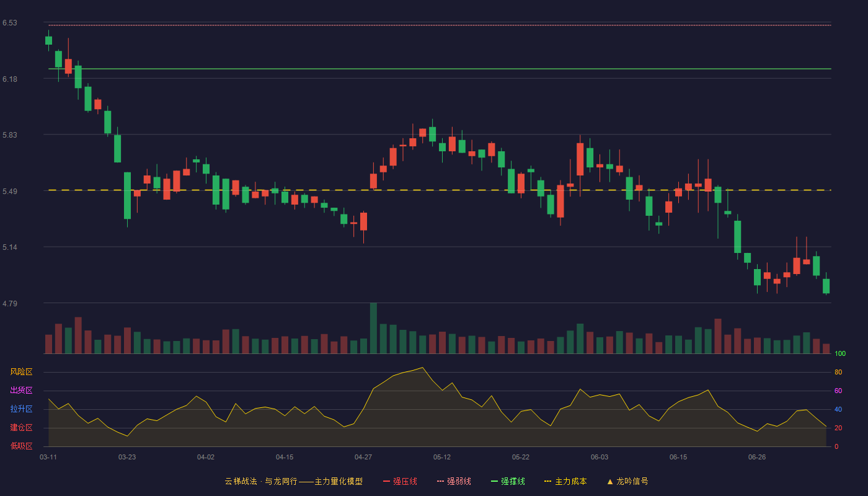The height and width of the screenshot is (496, 868).
Task: Click the 5.49 price axis label
Action: click(10, 192)
